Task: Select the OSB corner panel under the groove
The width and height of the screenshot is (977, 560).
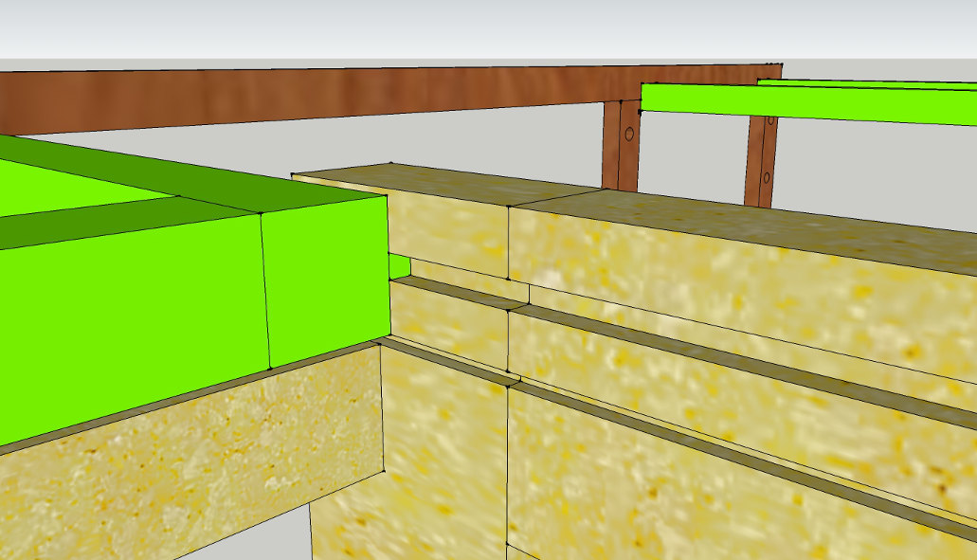Action: click(x=441, y=455)
